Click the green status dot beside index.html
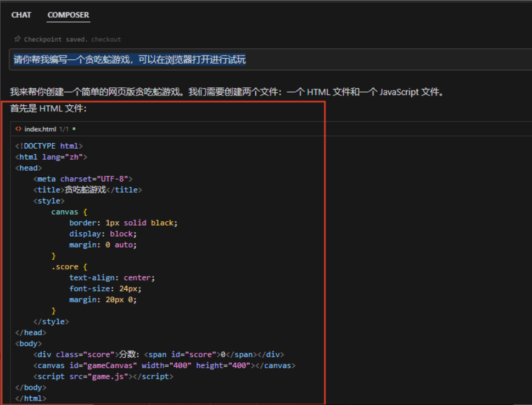This screenshot has height=405, width=532. tap(74, 129)
